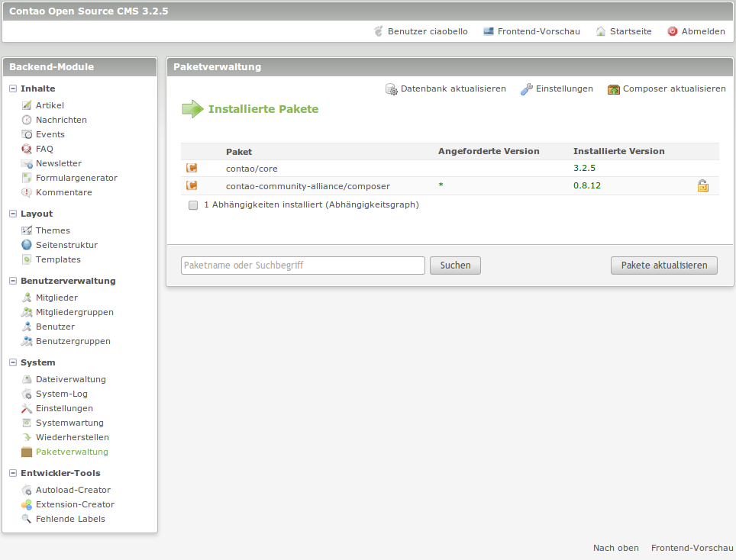
Task: Click the Frontend-Vorschau monitor icon in header
Action: coord(489,31)
